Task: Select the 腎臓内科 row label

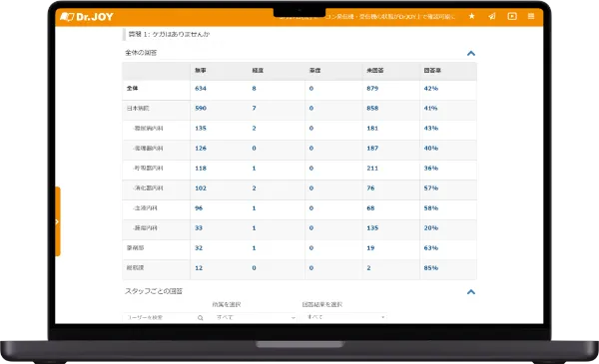Action: pos(145,228)
